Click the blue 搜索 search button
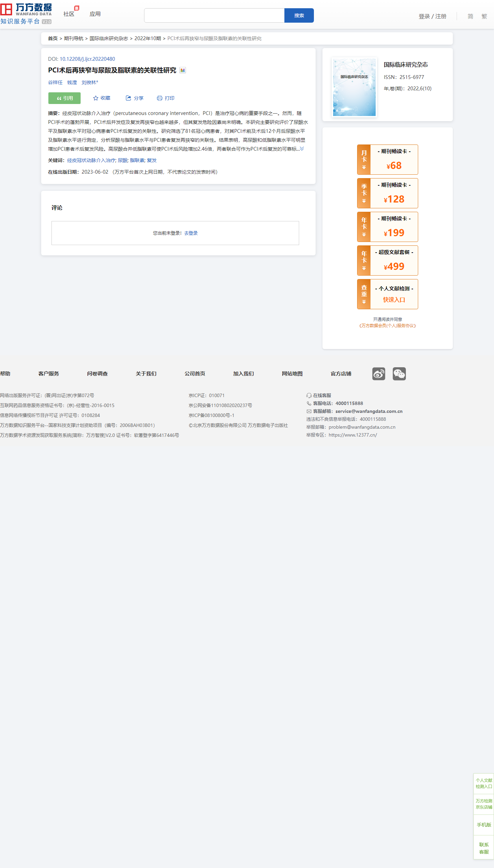Viewport: 494px width, 868px height. pos(299,15)
